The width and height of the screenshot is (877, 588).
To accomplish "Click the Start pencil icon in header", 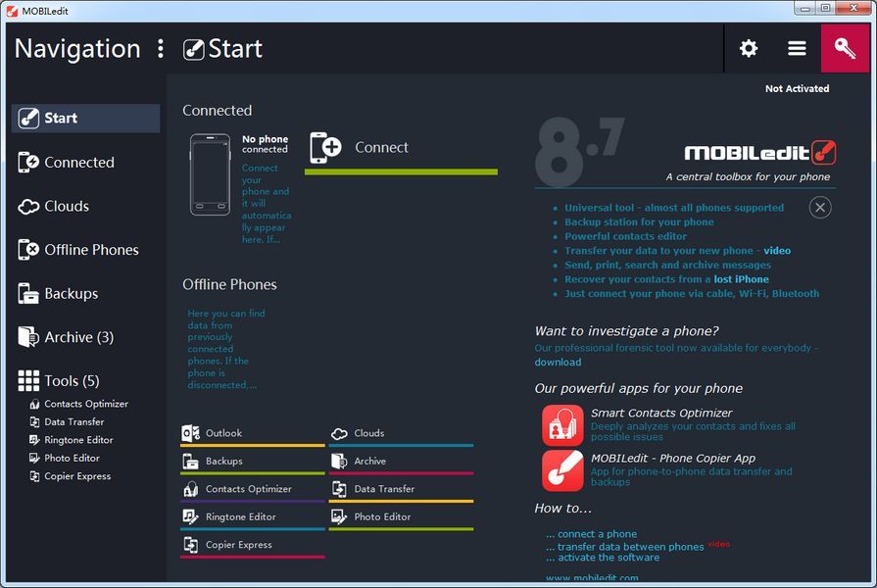I will [x=193, y=49].
